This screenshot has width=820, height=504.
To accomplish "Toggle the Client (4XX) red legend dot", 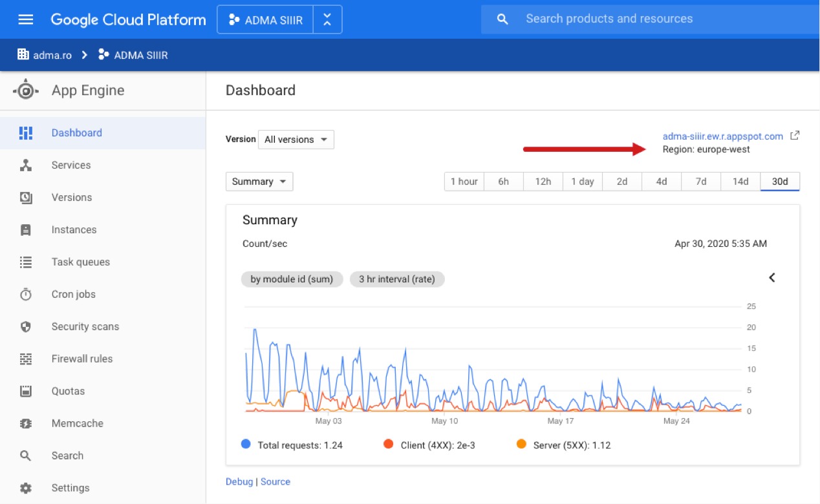I will click(388, 444).
